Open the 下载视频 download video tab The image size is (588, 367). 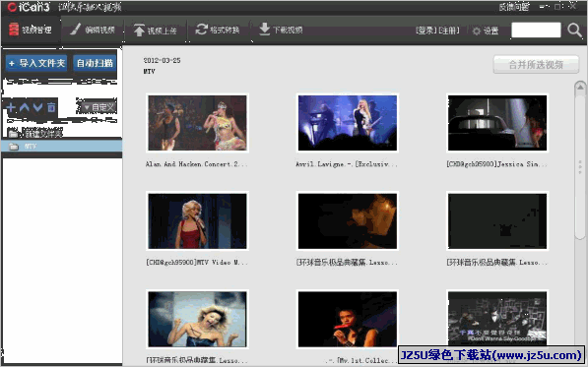click(x=281, y=30)
